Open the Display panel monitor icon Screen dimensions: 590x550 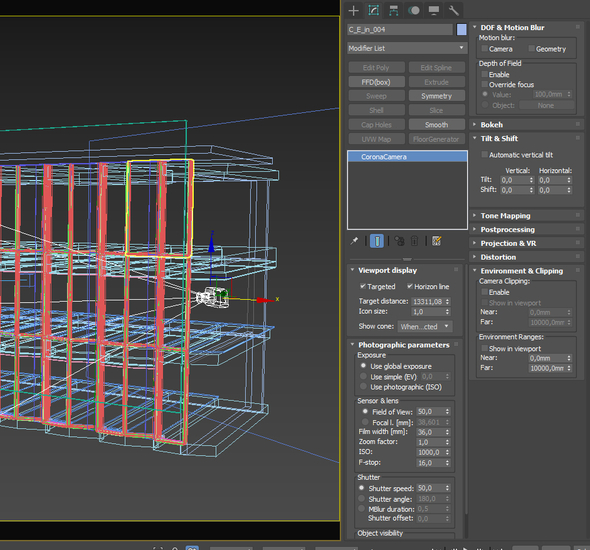click(434, 11)
